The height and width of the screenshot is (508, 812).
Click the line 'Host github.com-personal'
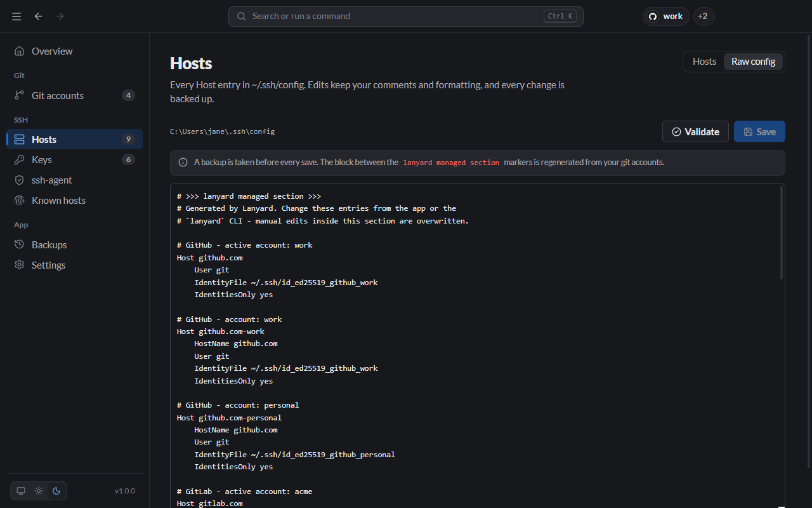coord(229,418)
